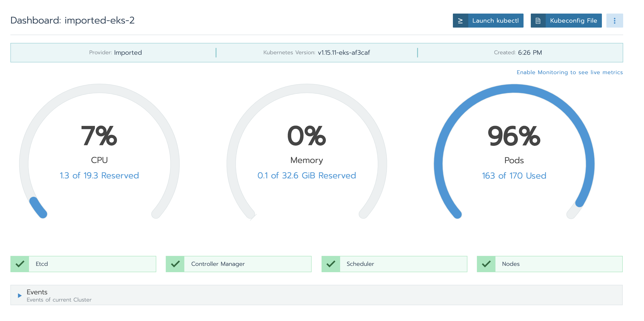Click the 1.3 of 19.3 Reserved text

pyautogui.click(x=99, y=175)
